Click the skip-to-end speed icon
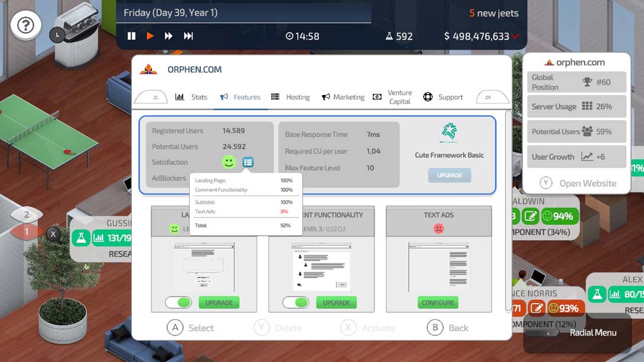The width and height of the screenshot is (644, 362). [x=188, y=36]
